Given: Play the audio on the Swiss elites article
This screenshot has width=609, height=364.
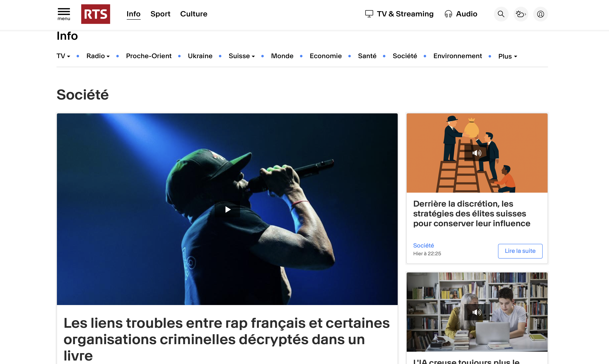Looking at the screenshot, I should 477,153.
